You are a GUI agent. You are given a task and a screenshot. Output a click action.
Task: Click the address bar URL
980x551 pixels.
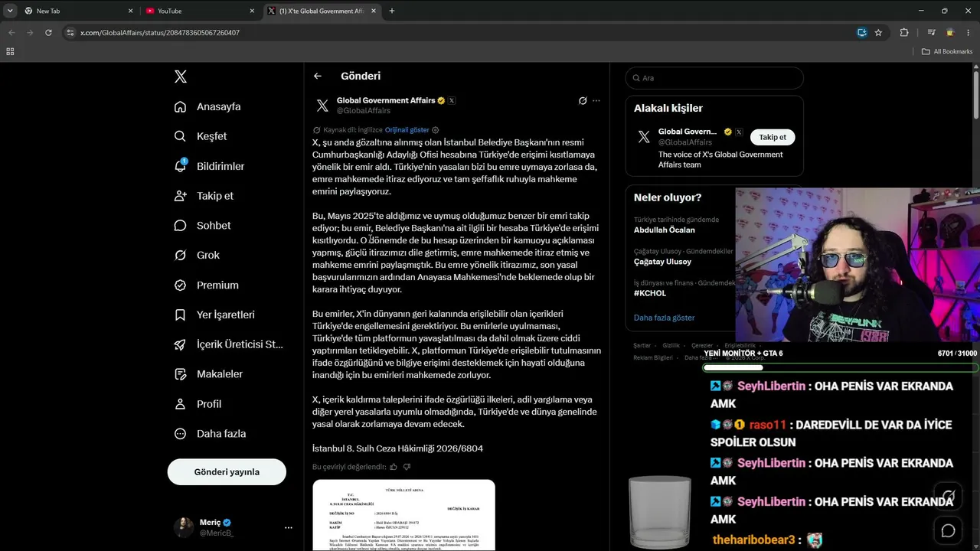[x=160, y=33]
